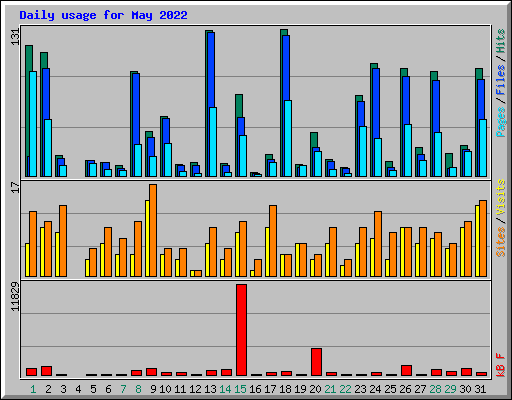Click the "17" middle chart axis value
Image resolution: width=512 pixels, height=400 pixels.
click(15, 187)
